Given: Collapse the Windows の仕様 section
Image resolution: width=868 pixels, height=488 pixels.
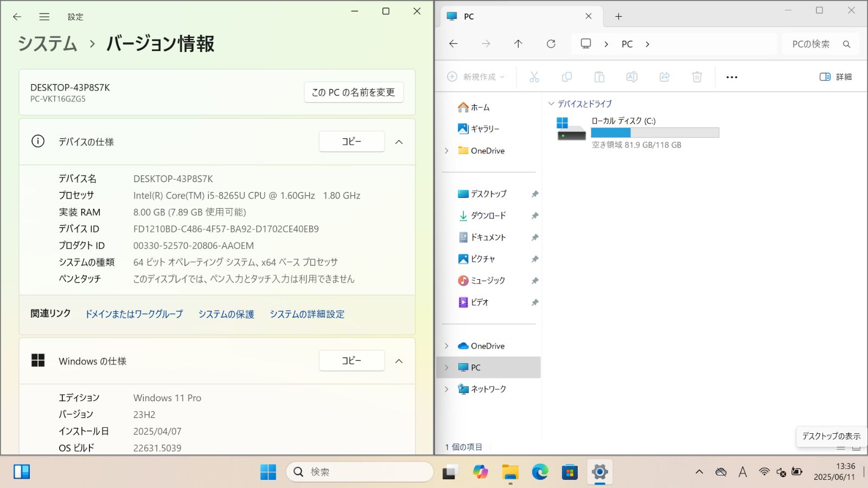Looking at the screenshot, I should tap(399, 361).
